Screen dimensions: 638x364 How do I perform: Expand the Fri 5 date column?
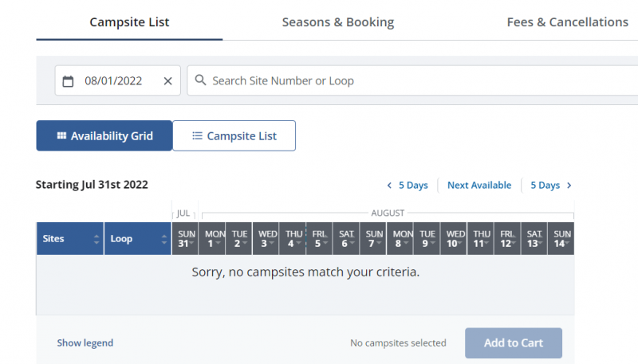[x=320, y=238]
